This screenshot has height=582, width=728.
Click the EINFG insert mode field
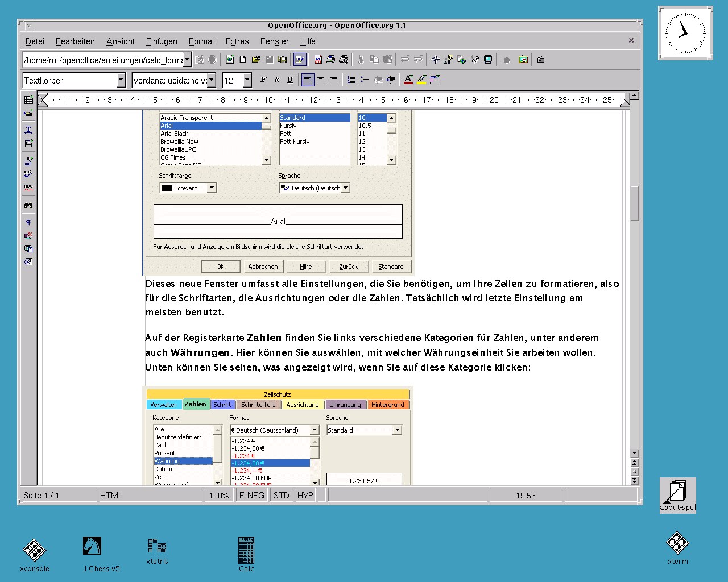(x=251, y=496)
